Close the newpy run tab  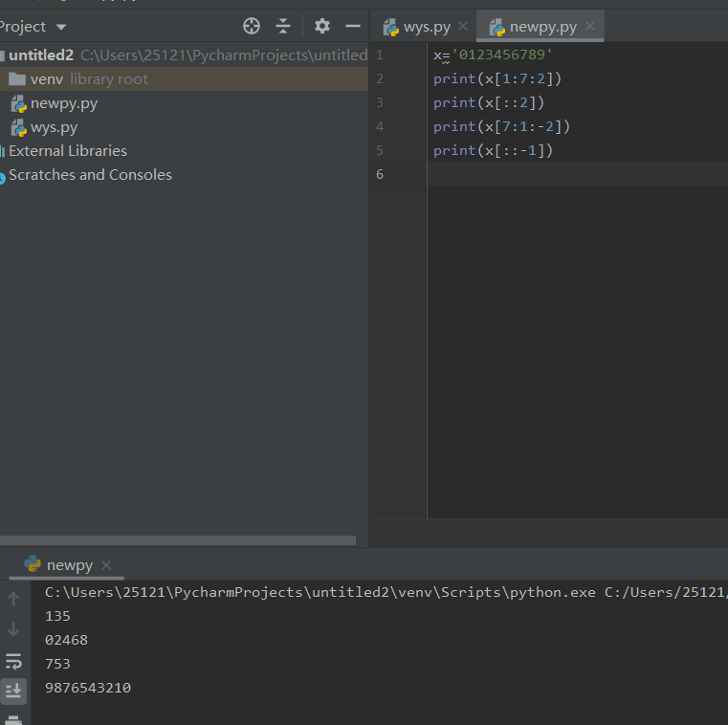click(106, 565)
